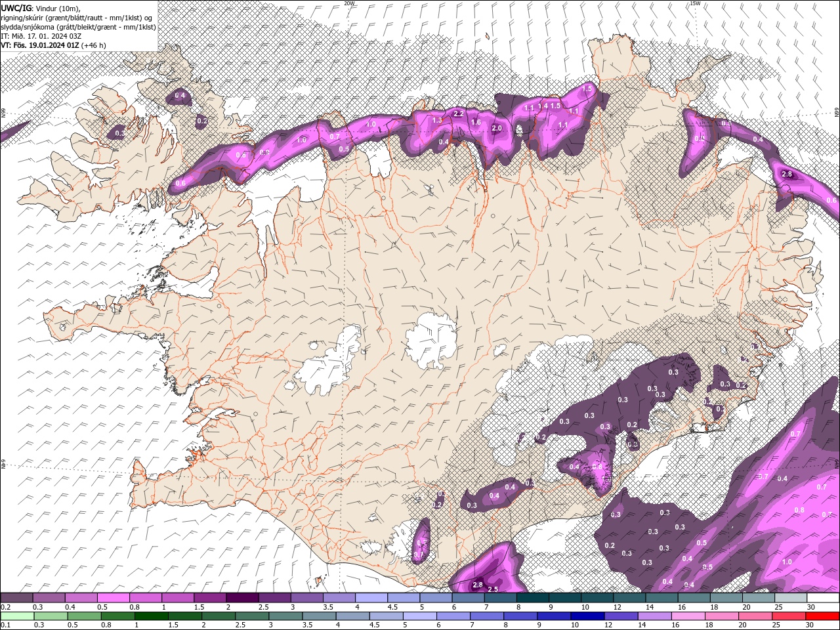Click the dark grey-purple first swatch of the upper legend row
This screenshot has width=840, height=630.
[x=16, y=598]
